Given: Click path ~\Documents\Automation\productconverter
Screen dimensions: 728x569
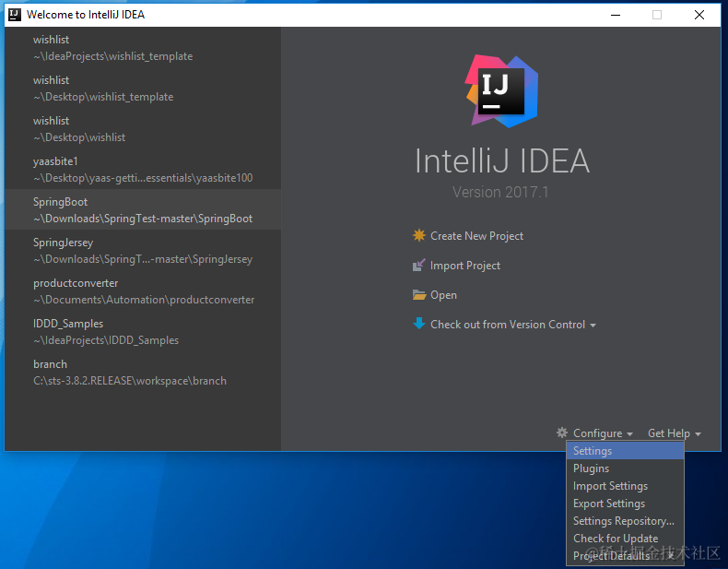Looking at the screenshot, I should tap(144, 300).
